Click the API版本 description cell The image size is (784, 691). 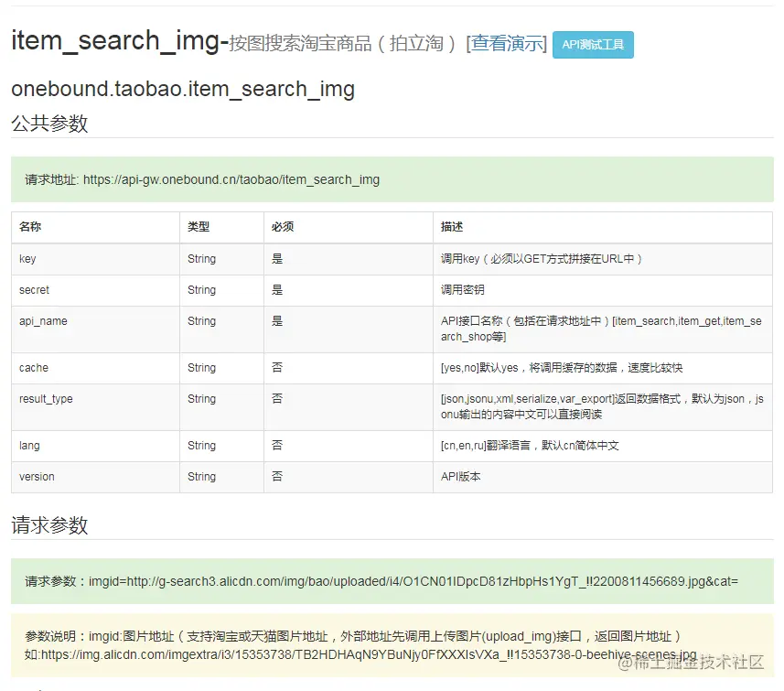click(x=460, y=476)
